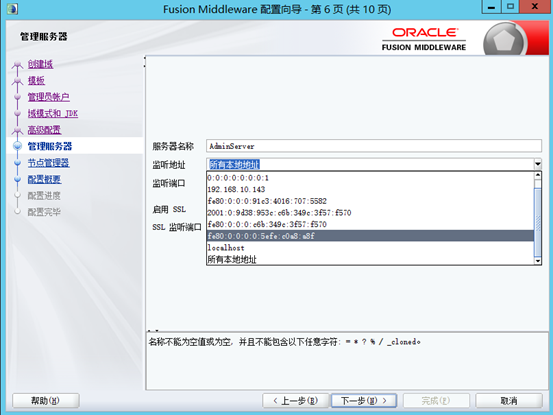553x415 pixels.
Task: Click the 创建域 step marker icon
Action: 17,64
